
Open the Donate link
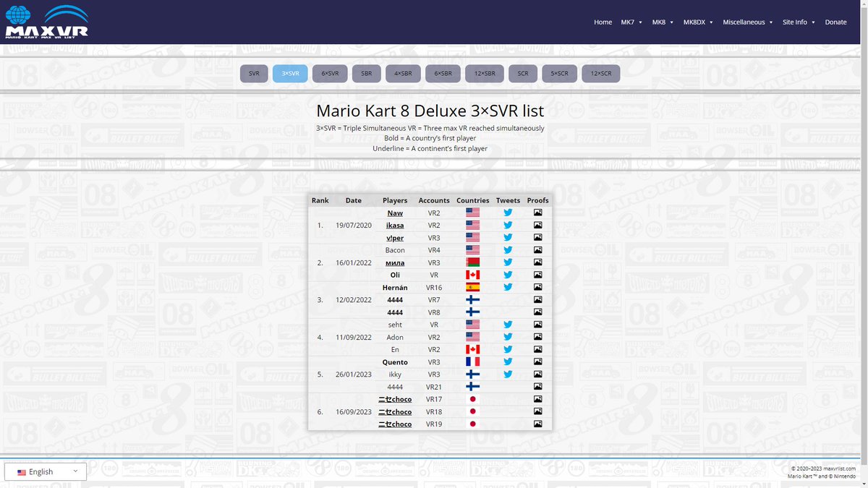pos(835,22)
